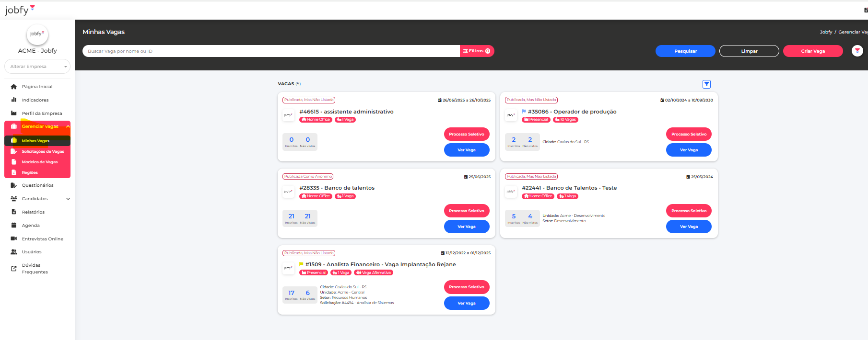Click the Pesquisar button
This screenshot has width=868, height=340.
[685, 51]
